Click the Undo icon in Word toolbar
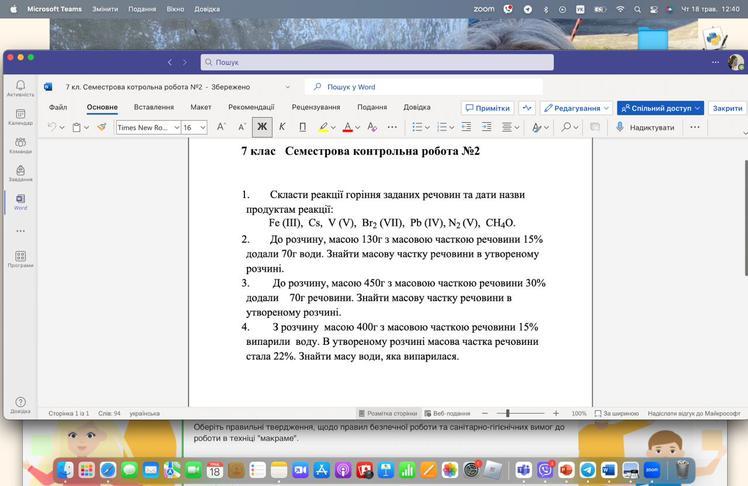The width and height of the screenshot is (748, 486). click(52, 127)
